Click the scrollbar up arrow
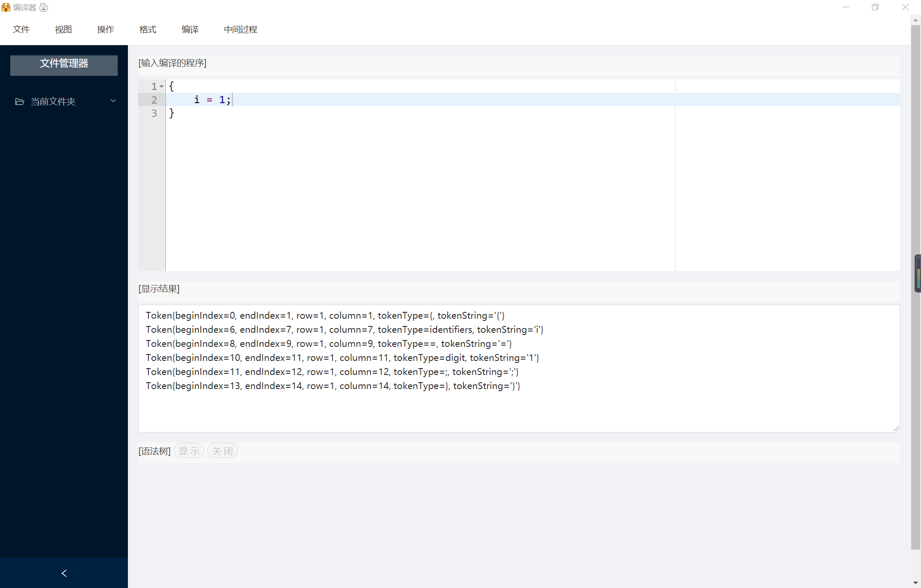Image resolution: width=921 pixels, height=588 pixels. [x=915, y=20]
